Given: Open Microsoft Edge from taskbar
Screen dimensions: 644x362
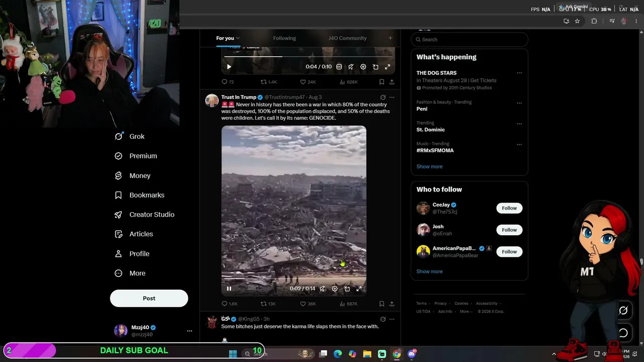Looking at the screenshot, I should 338,354.
